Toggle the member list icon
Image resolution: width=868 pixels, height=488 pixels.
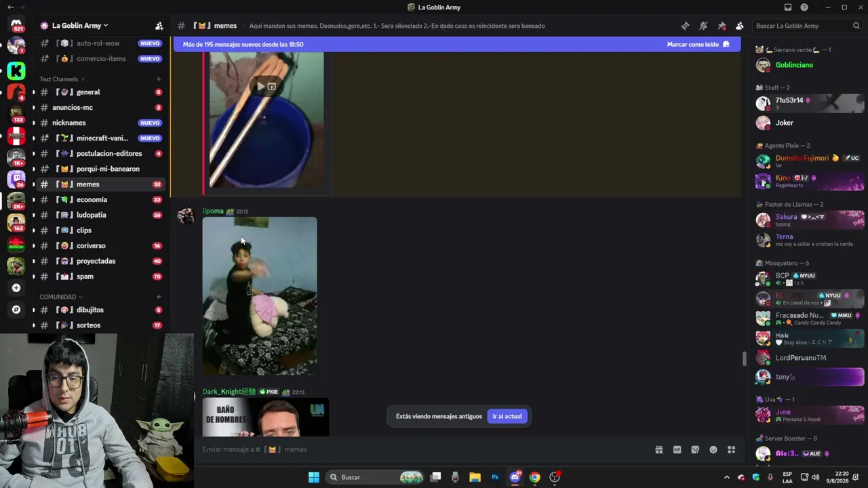pos(739,26)
